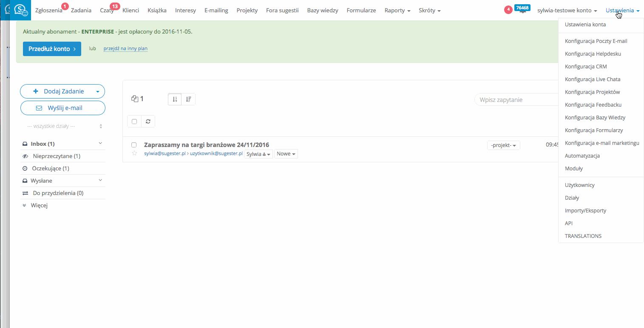Go to Zgłoszenia in the top navigation

(x=49, y=10)
